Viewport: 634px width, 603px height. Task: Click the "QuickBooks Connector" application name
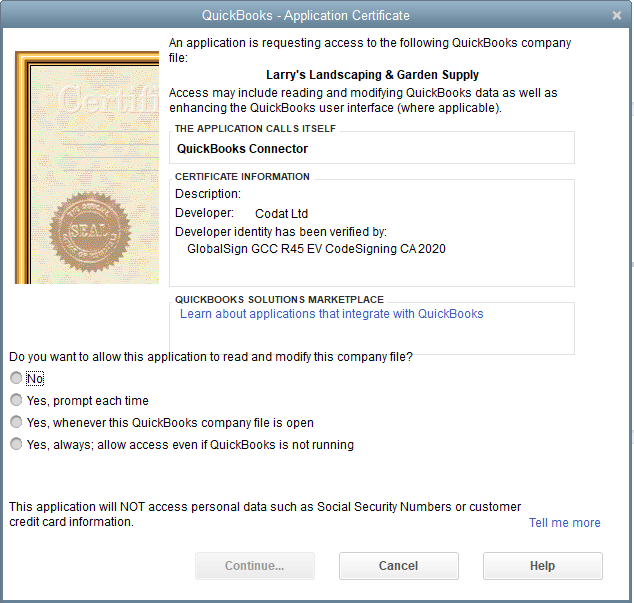coord(242,149)
